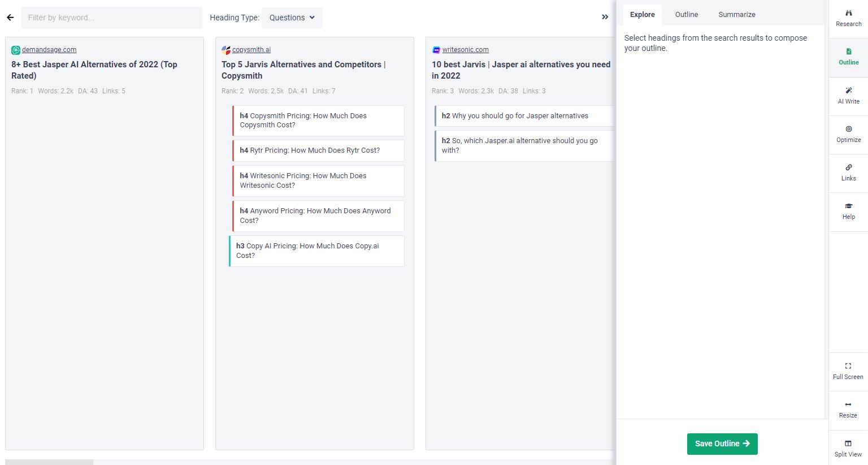Open Optimize target sidebar item

848,134
